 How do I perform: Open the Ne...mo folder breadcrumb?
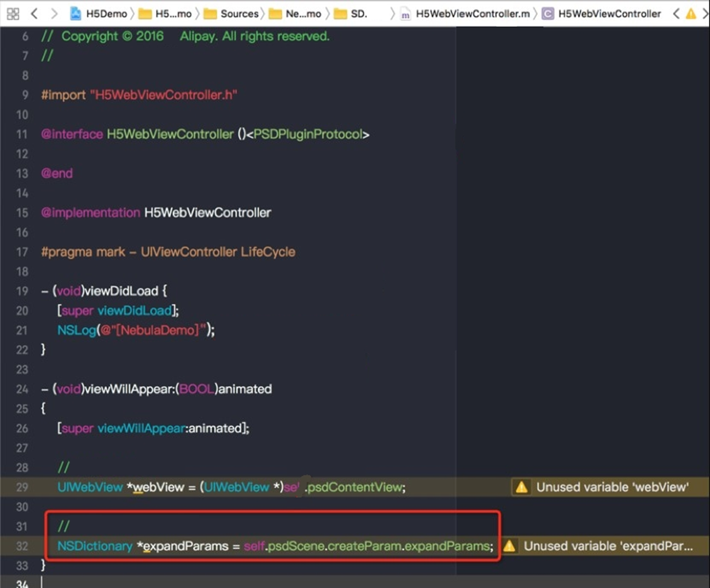(x=295, y=14)
